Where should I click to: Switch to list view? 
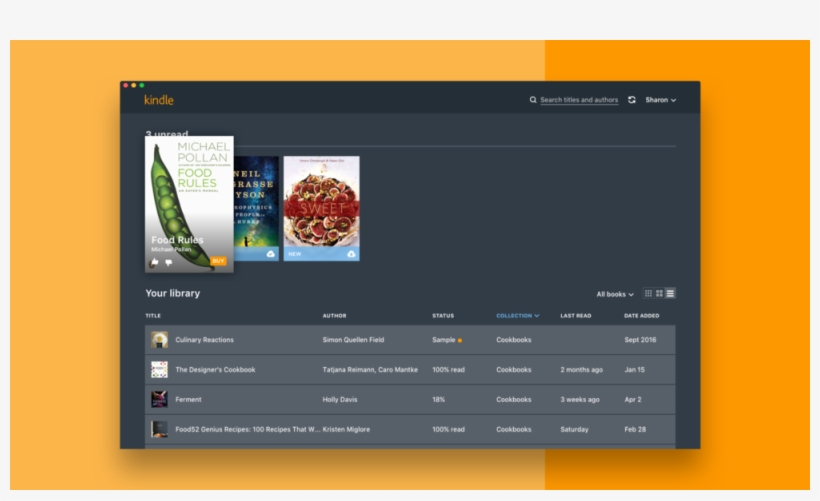[670, 293]
